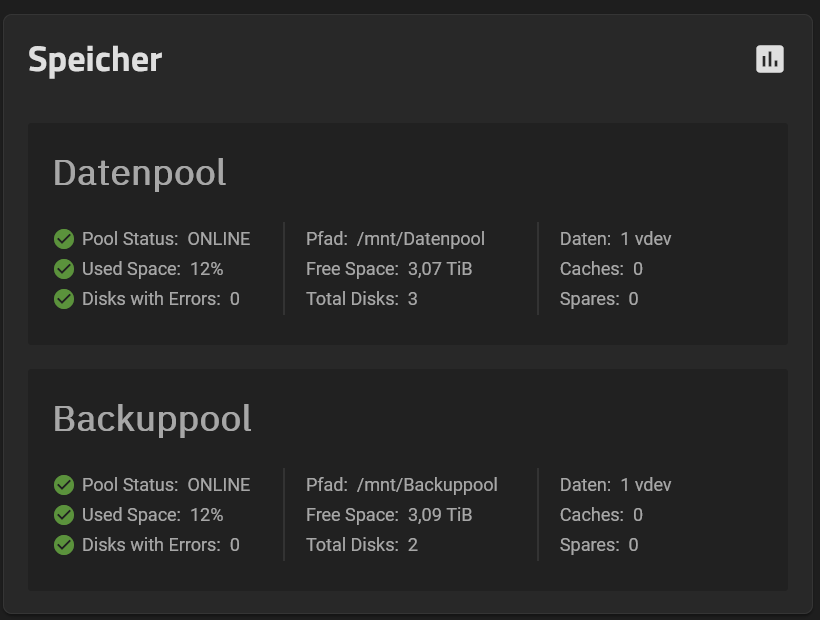Click Backuppool Pool Status green checkmark

64,485
